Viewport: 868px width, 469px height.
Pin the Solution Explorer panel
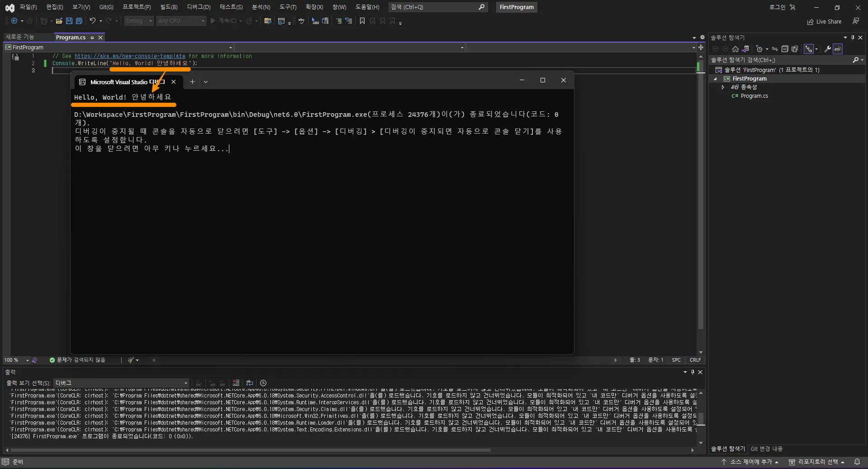853,38
